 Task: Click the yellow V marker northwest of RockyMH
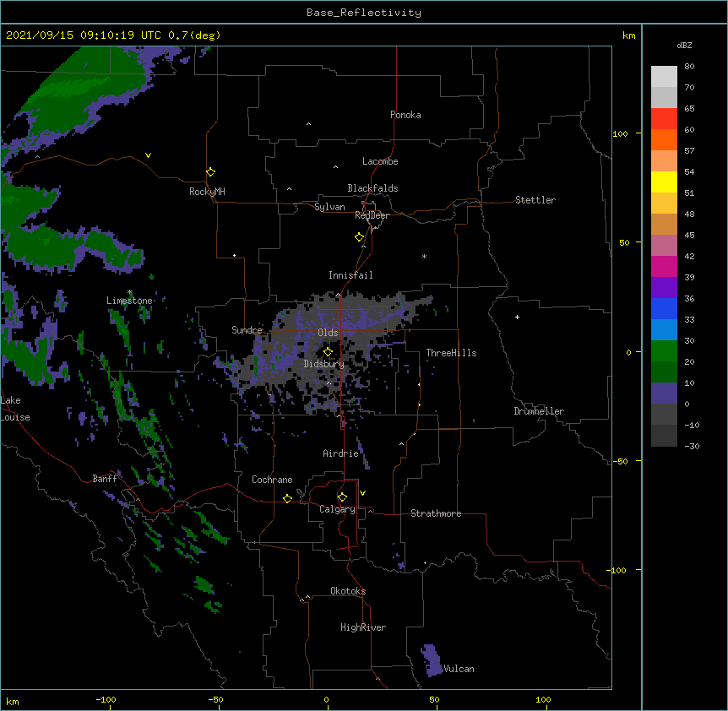click(148, 155)
